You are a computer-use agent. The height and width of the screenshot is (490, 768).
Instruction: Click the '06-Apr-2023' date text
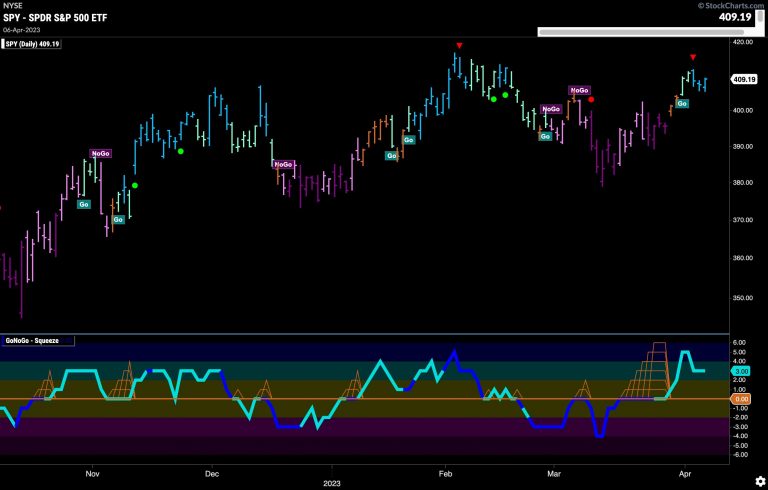pos(21,30)
